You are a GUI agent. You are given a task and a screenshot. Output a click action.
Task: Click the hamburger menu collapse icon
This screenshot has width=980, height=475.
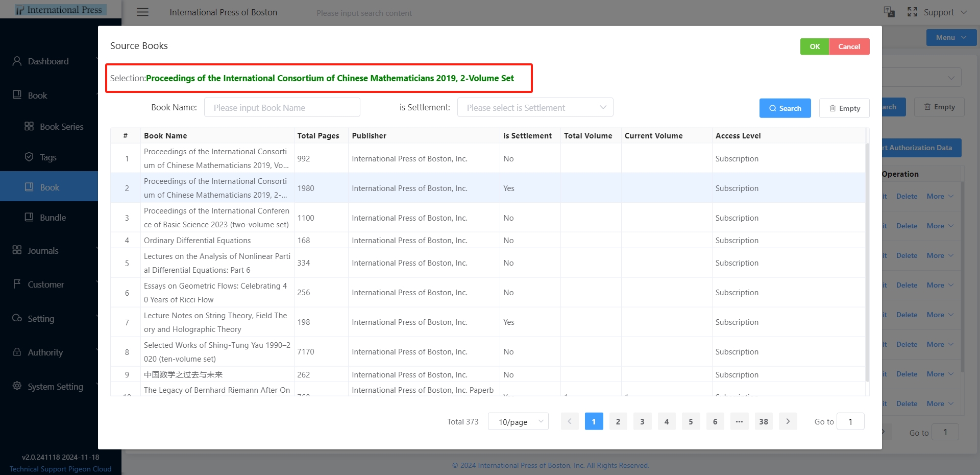142,12
